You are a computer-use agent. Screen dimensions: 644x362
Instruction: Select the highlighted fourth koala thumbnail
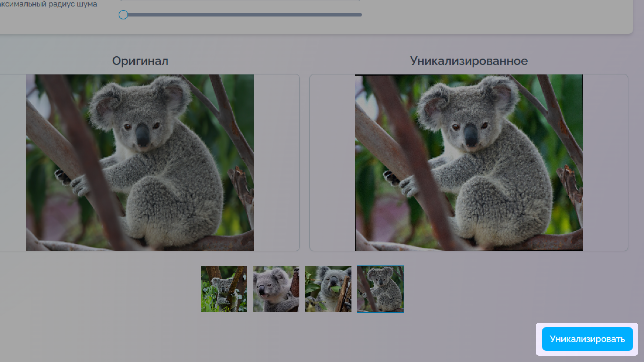(380, 289)
